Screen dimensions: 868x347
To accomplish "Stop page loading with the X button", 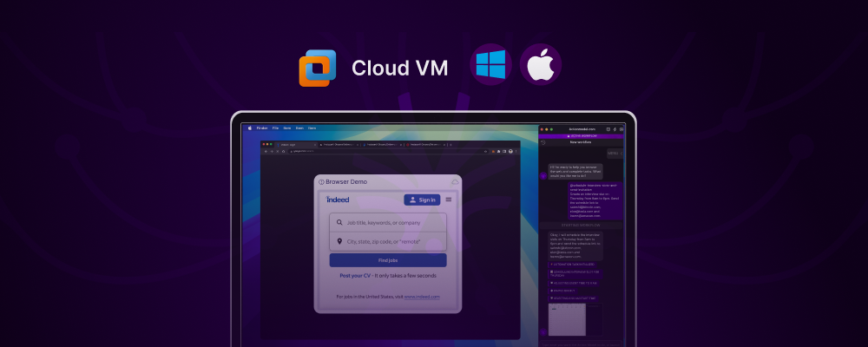I will [278, 151].
